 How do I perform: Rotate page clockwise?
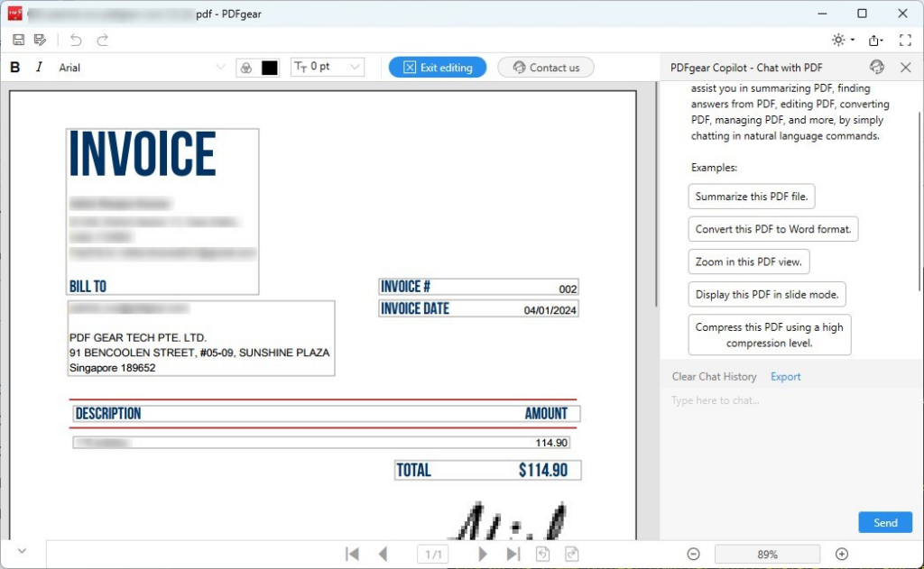coord(571,554)
